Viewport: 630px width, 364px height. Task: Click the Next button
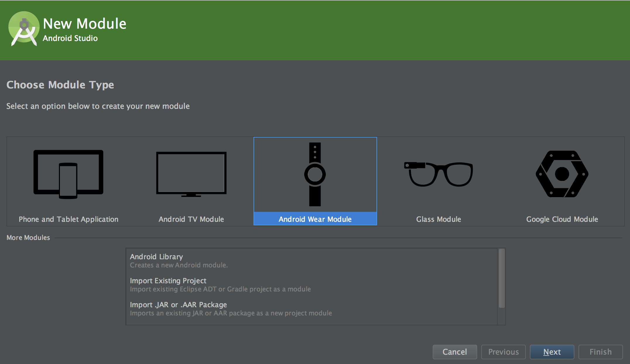(x=552, y=352)
